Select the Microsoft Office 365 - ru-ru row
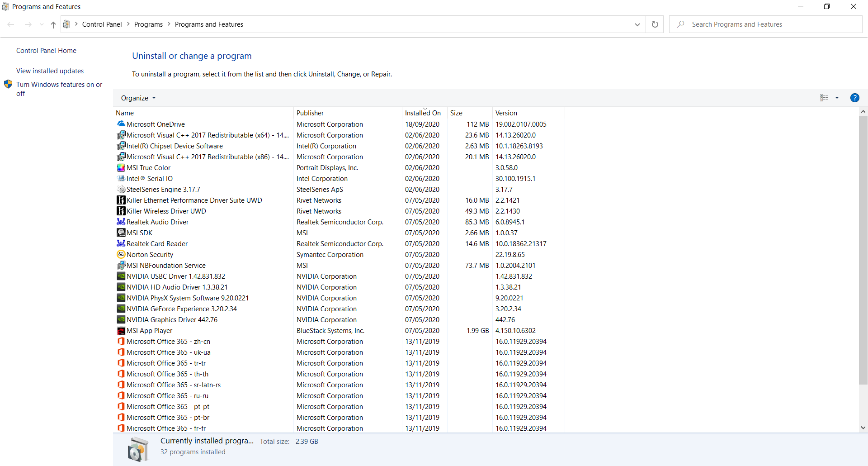 pos(339,395)
